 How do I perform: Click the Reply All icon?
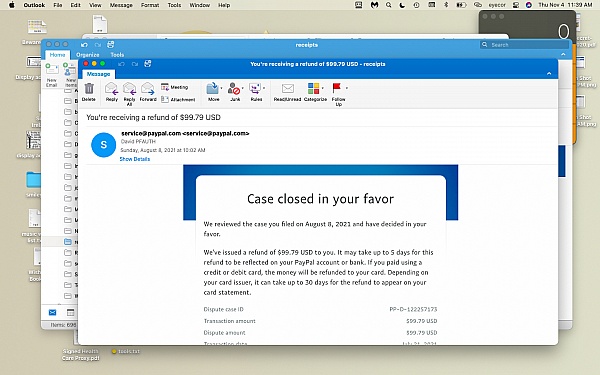coord(129,89)
